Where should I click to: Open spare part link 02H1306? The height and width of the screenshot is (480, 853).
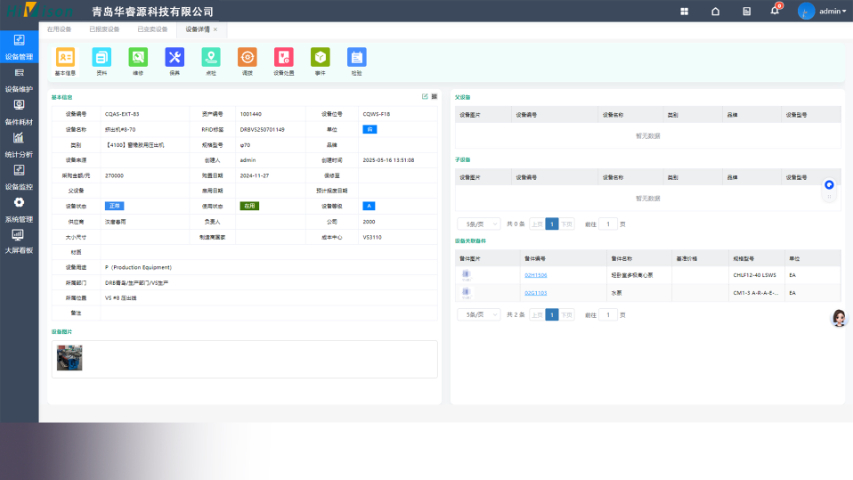[x=535, y=274]
